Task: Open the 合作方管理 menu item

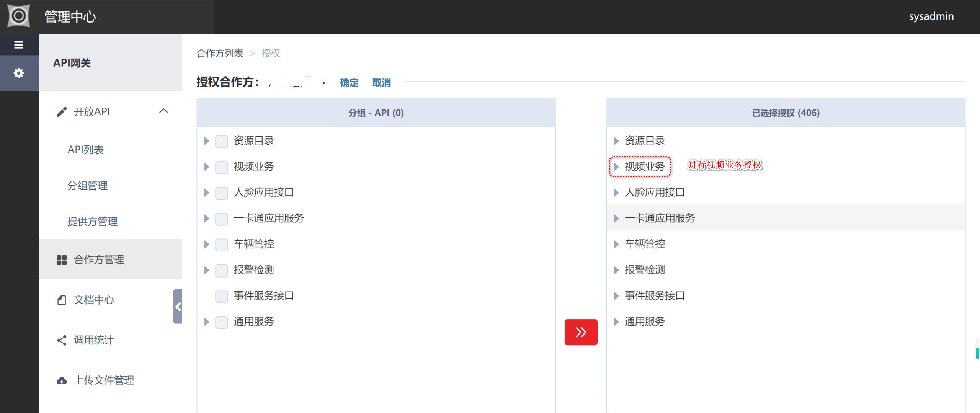Action: [99, 260]
